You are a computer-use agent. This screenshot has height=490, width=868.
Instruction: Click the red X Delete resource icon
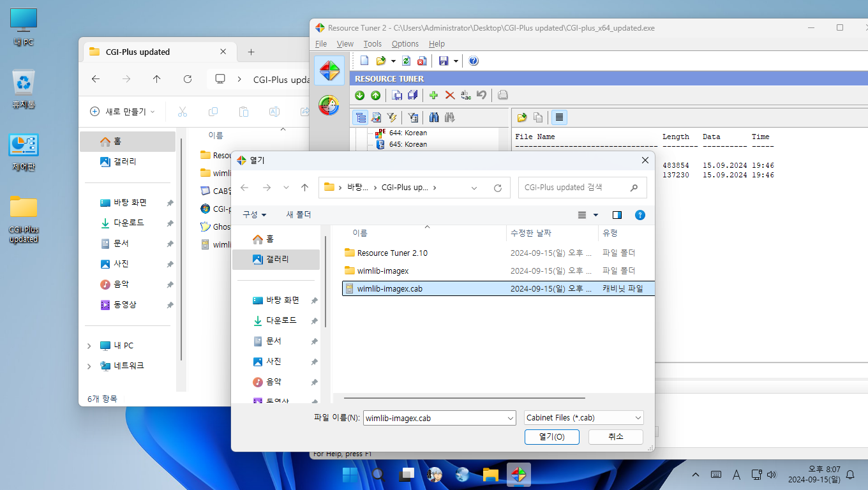[x=450, y=95]
